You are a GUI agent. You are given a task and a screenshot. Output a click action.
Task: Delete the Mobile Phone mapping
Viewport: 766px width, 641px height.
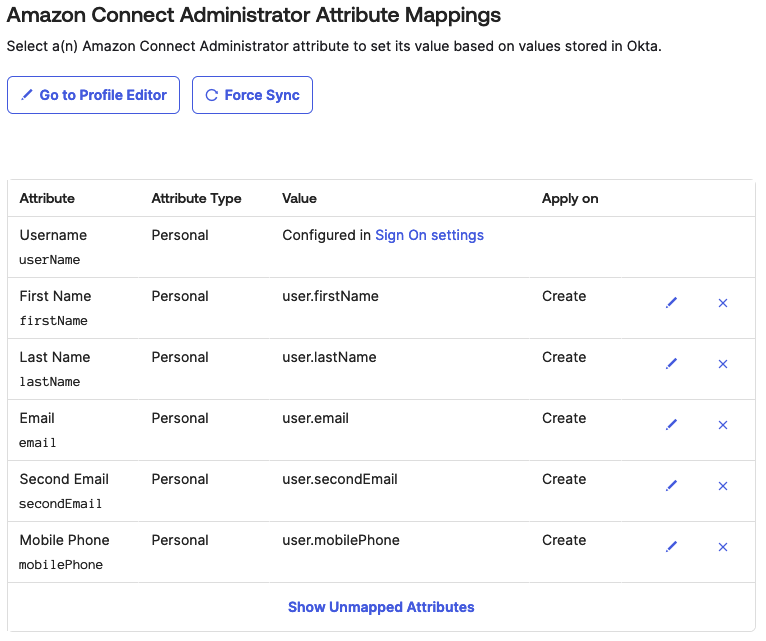723,547
